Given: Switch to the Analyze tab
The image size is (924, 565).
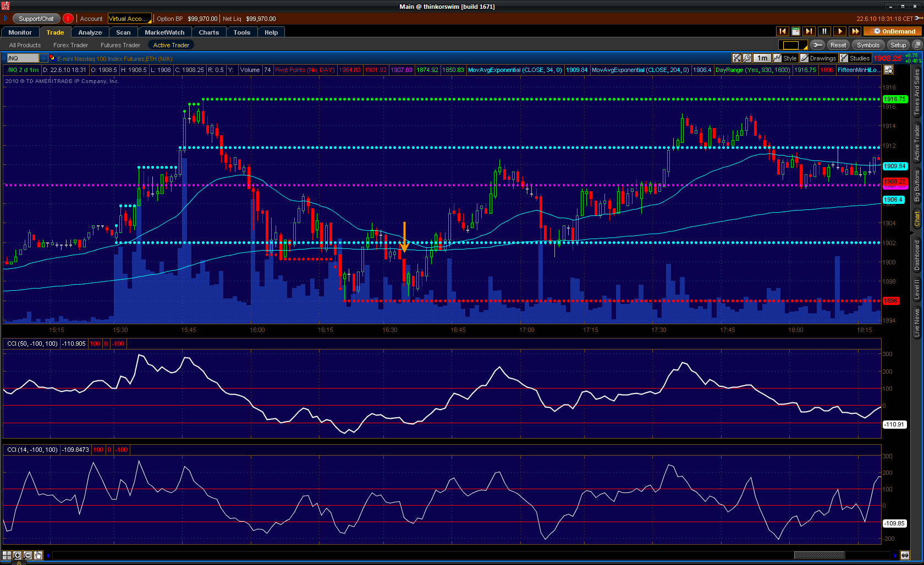Looking at the screenshot, I should click(x=90, y=32).
